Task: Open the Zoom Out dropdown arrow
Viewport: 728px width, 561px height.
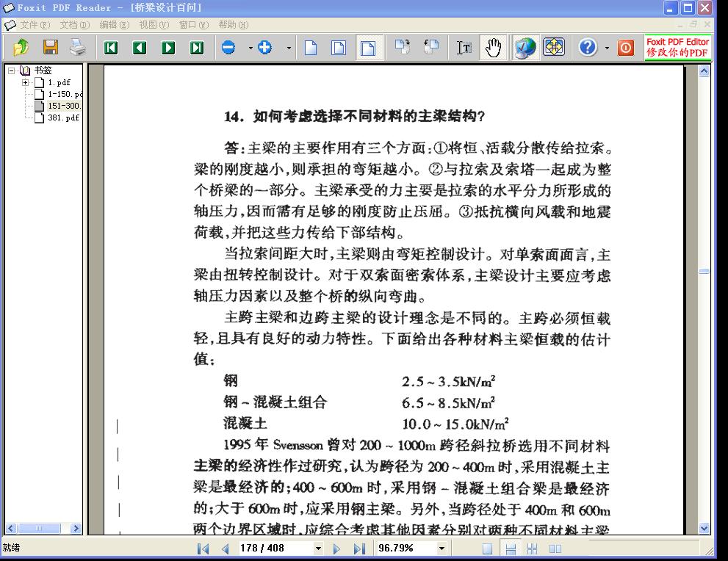Action: coord(251,48)
